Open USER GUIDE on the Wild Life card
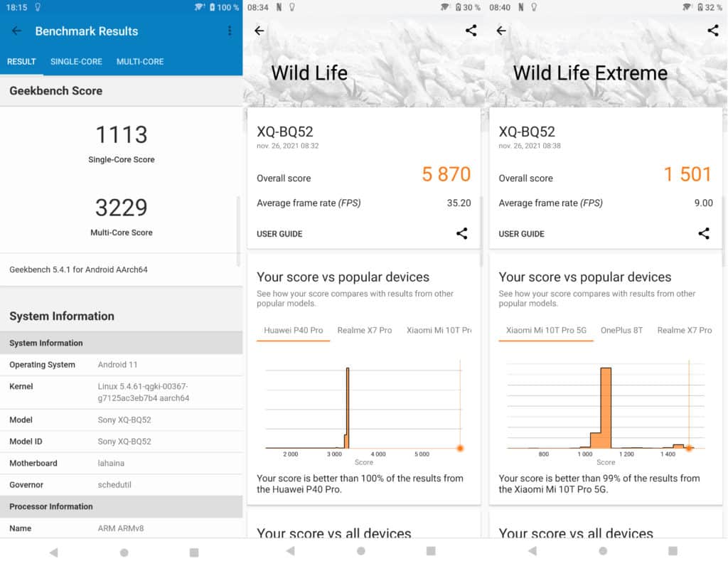The width and height of the screenshot is (728, 566). (x=279, y=234)
